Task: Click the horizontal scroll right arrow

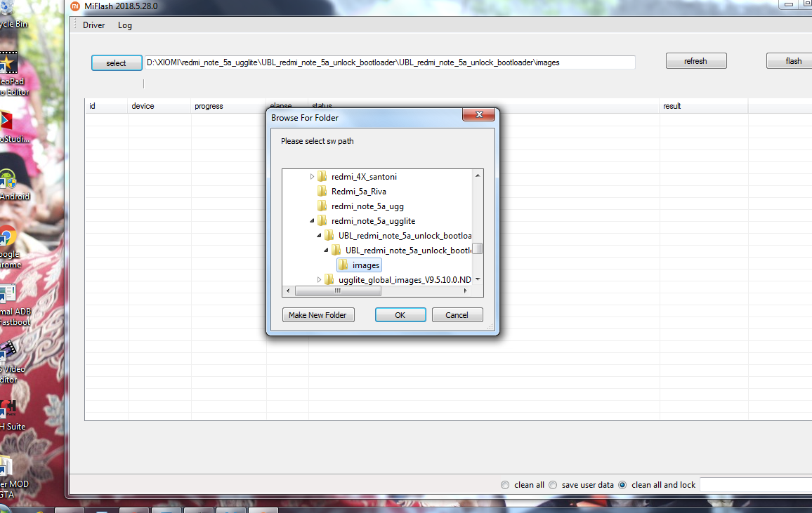Action: click(466, 291)
